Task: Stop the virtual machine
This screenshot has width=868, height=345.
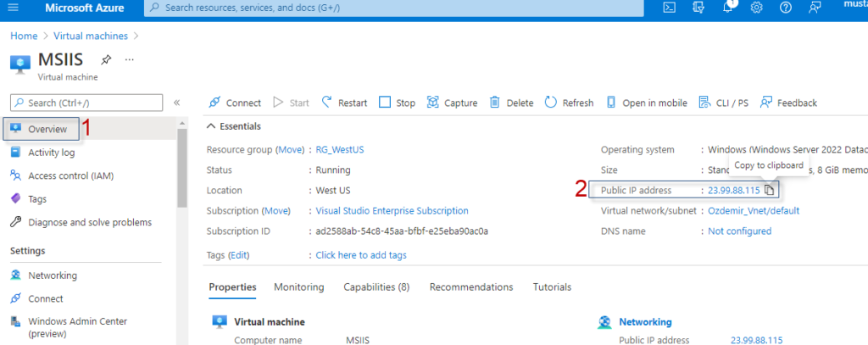Action: point(397,103)
